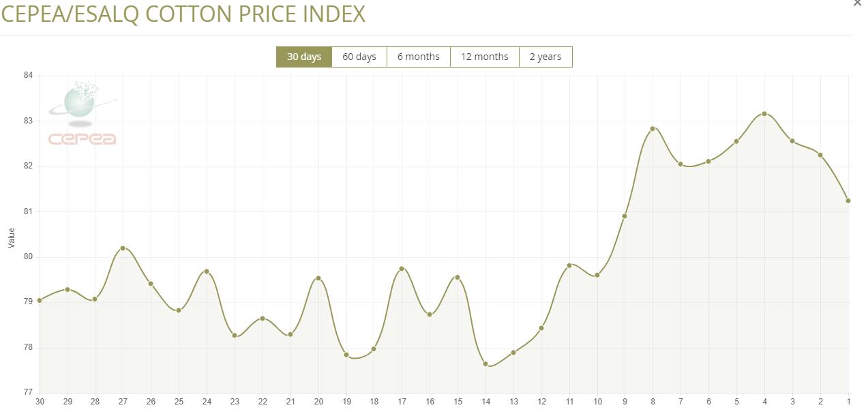Select the day 9 data point
Image resolution: width=868 pixels, height=414 pixels.
(625, 216)
